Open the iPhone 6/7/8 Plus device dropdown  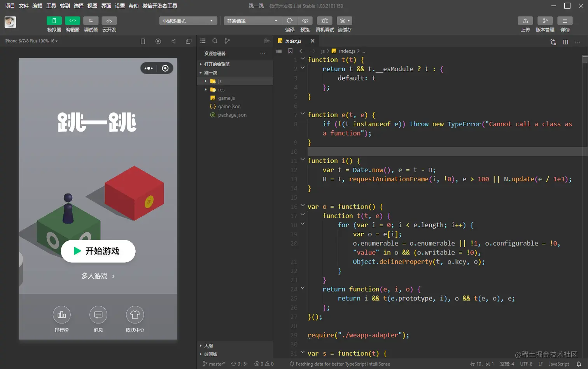point(31,41)
